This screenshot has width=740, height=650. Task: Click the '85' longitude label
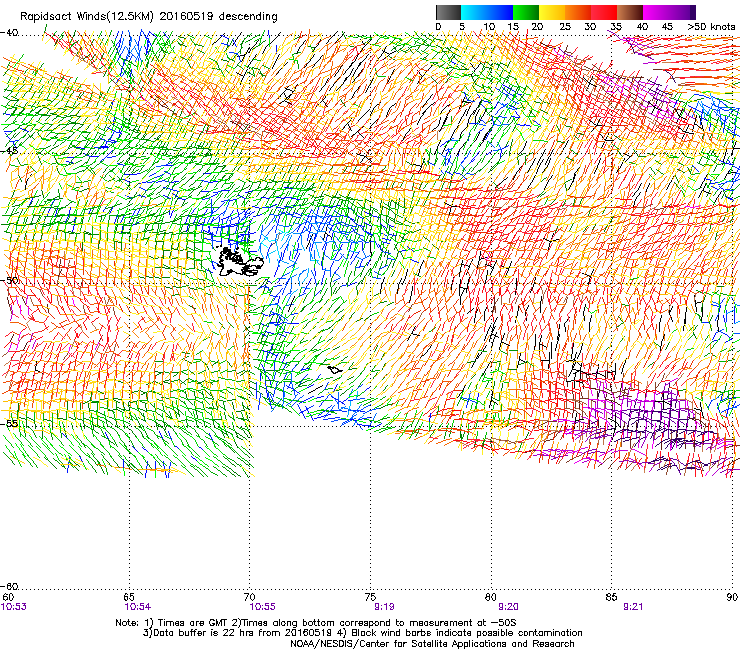coord(611,598)
